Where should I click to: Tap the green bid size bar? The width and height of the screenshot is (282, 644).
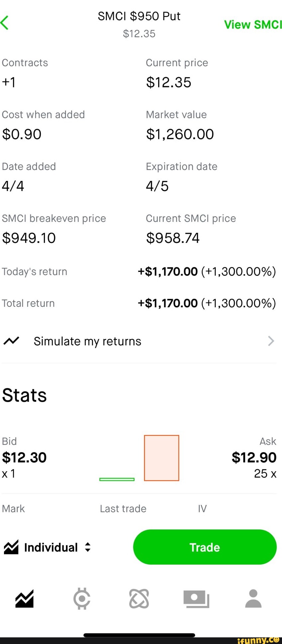(x=117, y=479)
